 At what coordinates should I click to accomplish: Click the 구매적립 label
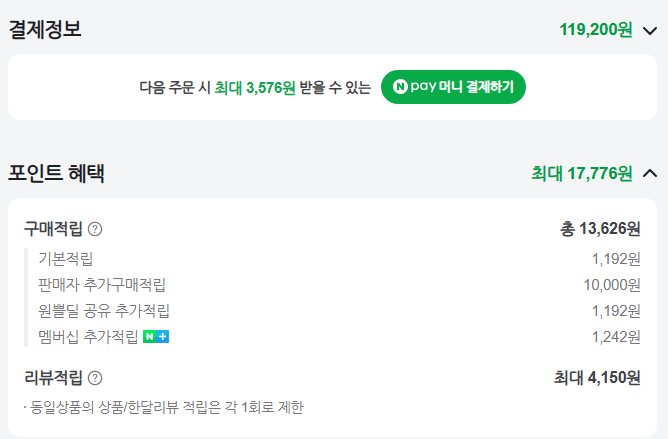point(54,229)
